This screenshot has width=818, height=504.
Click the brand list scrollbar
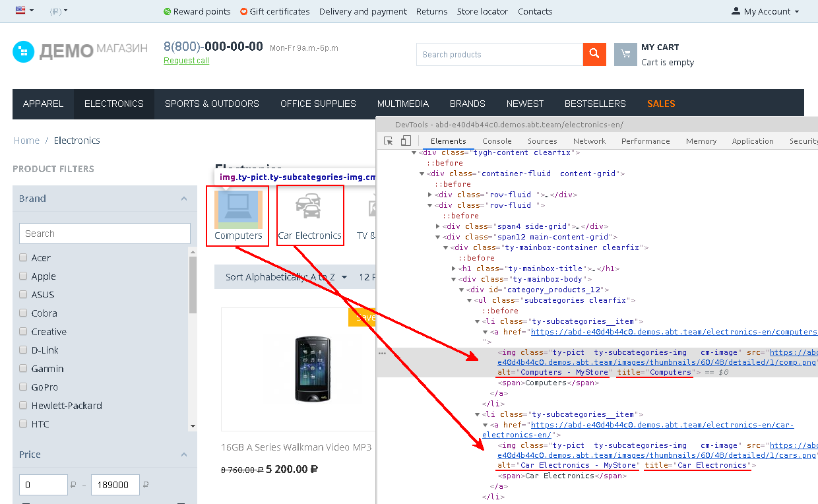click(193, 284)
